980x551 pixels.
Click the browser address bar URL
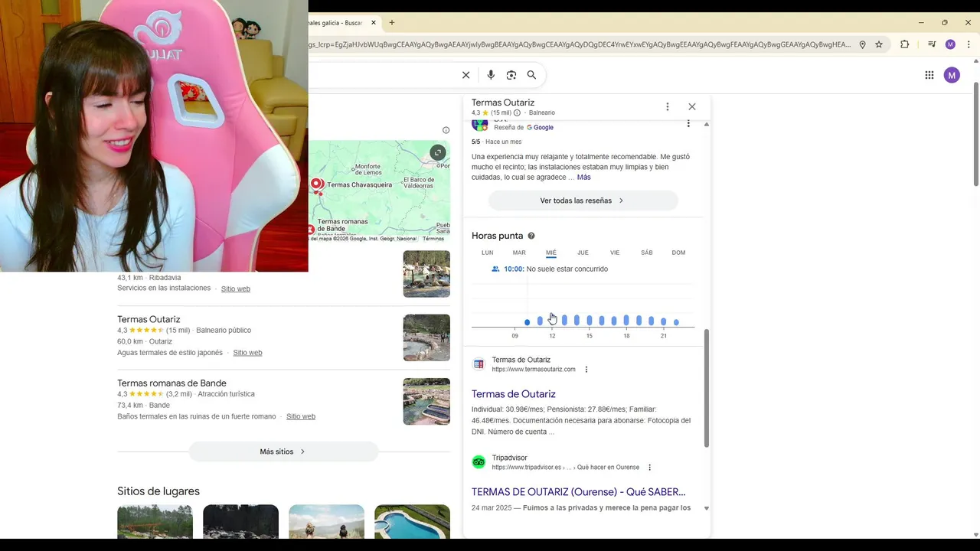(x=580, y=44)
